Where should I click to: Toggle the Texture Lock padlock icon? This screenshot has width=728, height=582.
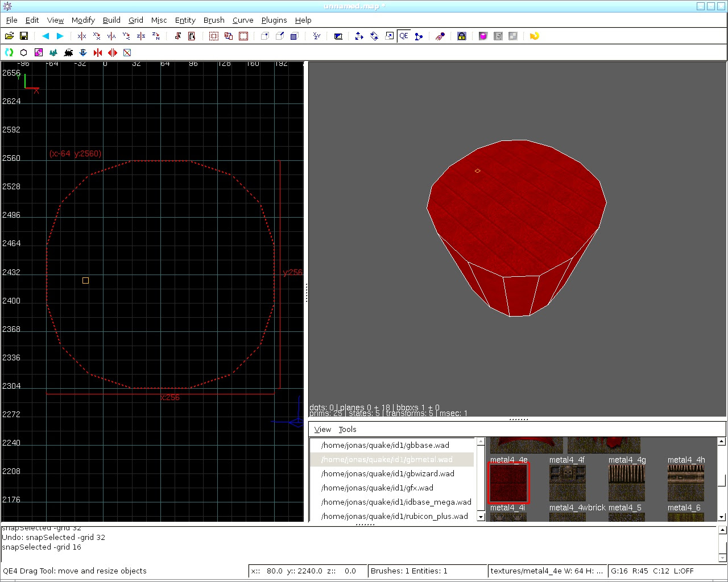pos(462,36)
